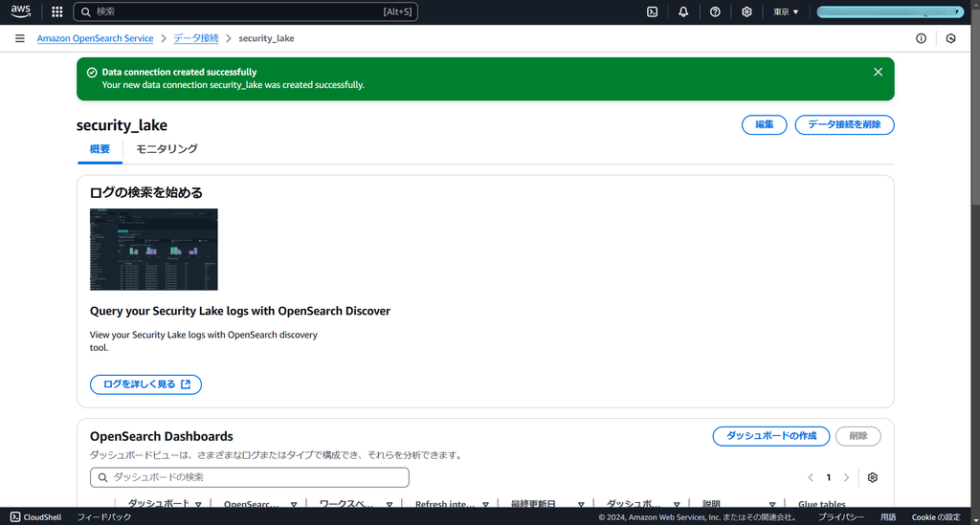Switch to the モニタリング tab
The image size is (980, 525).
167,149
